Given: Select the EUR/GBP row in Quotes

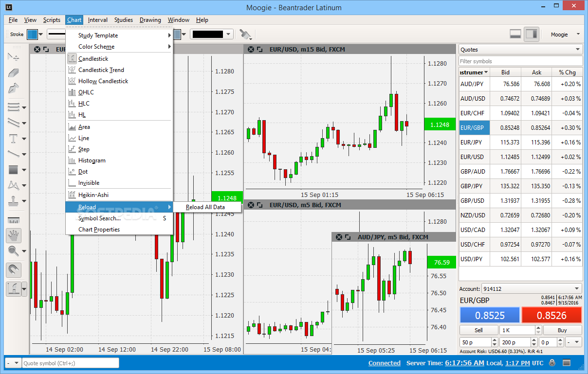Looking at the screenshot, I should [x=520, y=128].
